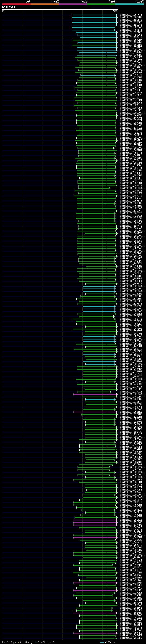Select the UniRef100_Q28GH1 label
Viewport: 146px width, 644px height.
pyautogui.click(x=131, y=294)
